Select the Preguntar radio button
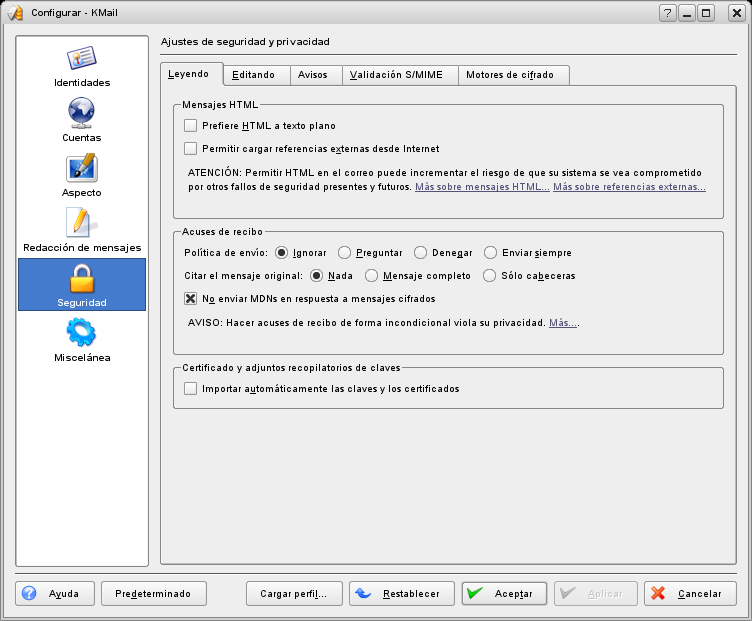 tap(344, 253)
